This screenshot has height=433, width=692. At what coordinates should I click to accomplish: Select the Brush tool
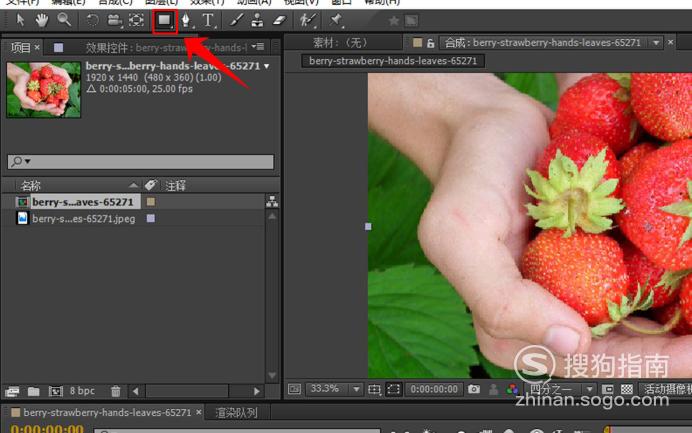coord(236,20)
